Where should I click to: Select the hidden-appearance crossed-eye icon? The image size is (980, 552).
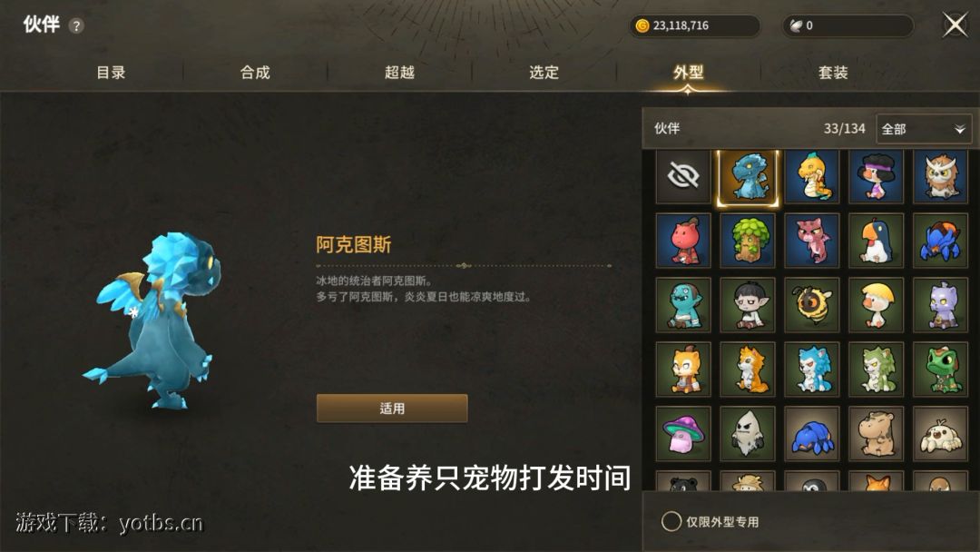coord(683,176)
